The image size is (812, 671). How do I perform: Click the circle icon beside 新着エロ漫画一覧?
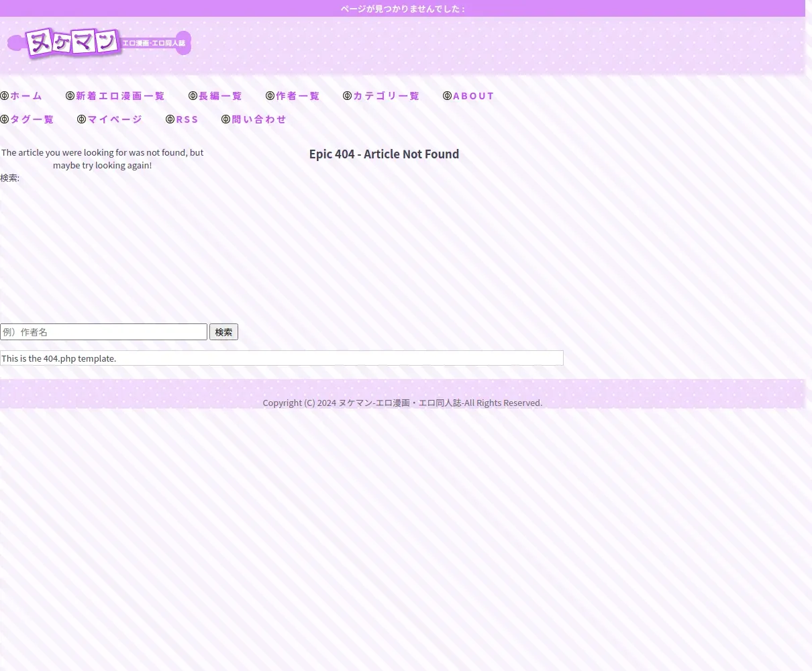pos(70,96)
